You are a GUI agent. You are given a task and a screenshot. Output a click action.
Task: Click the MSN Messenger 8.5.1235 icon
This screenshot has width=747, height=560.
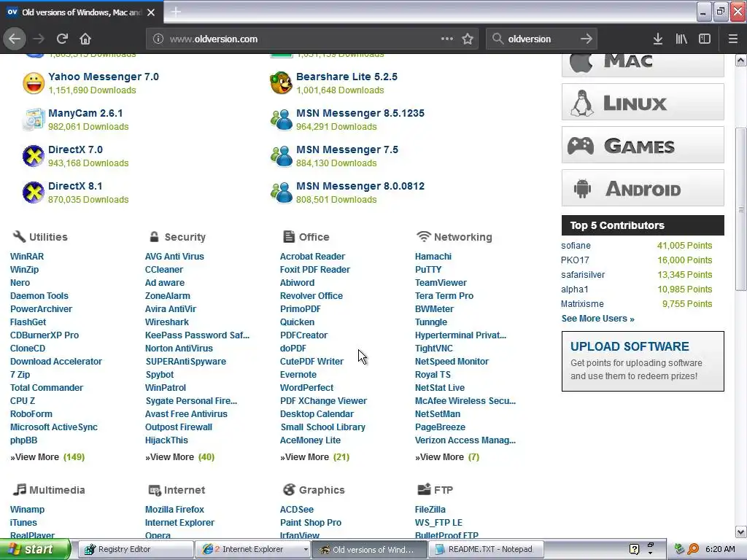(282, 120)
